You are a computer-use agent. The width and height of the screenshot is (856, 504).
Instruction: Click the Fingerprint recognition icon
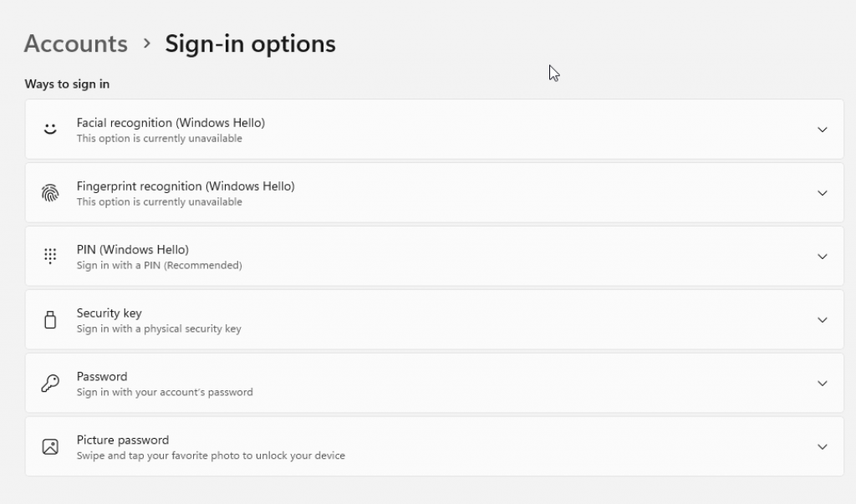click(50, 193)
